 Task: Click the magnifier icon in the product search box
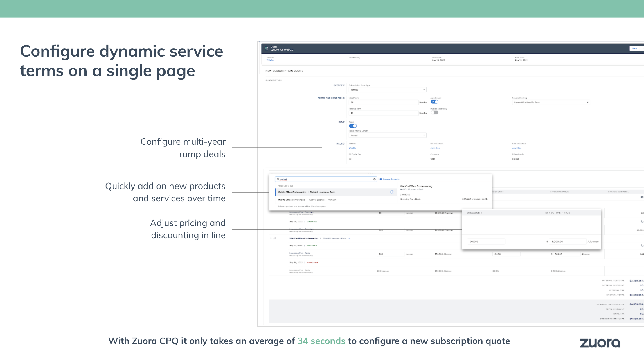tap(278, 179)
